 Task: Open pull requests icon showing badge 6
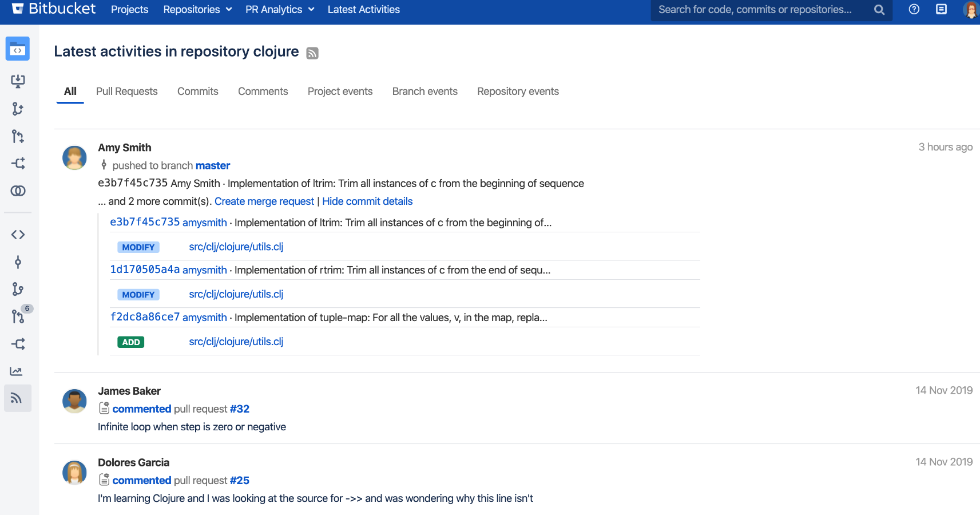(17, 316)
